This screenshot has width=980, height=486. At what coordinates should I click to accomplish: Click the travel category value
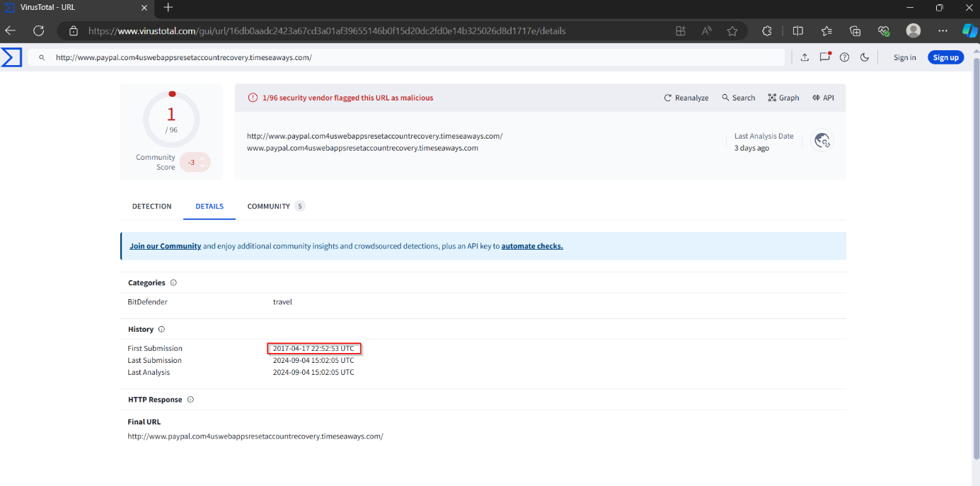point(282,302)
